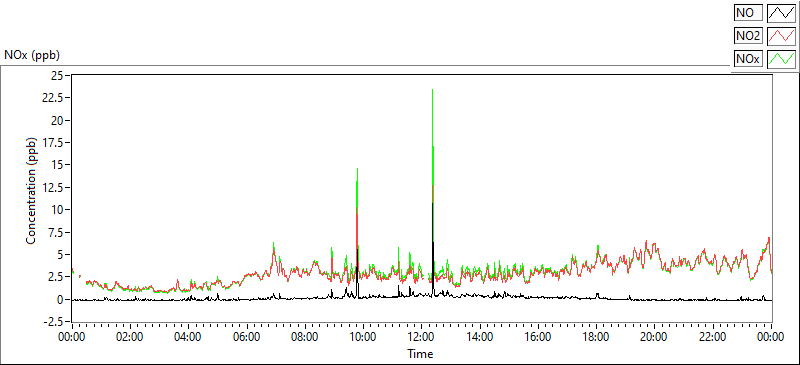The height and width of the screenshot is (365, 800).
Task: Click the Concentration (ppb) axis label
Action: [31, 190]
